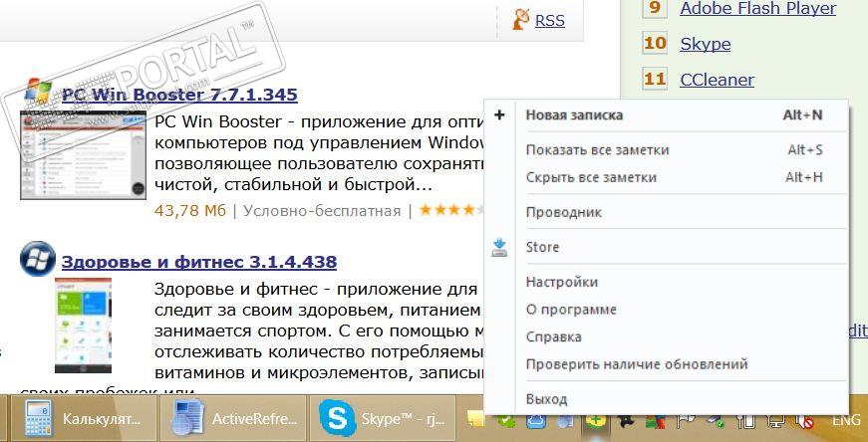This screenshot has width=868, height=442.
Task: Switch to Калькулятор in the taskbar
Action: pyautogui.click(x=83, y=418)
